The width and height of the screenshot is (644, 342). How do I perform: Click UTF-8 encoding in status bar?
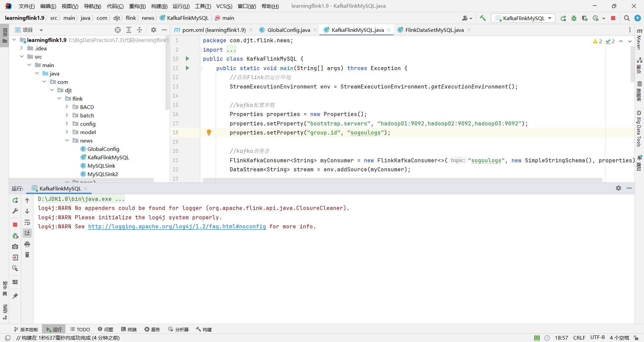[597, 338]
